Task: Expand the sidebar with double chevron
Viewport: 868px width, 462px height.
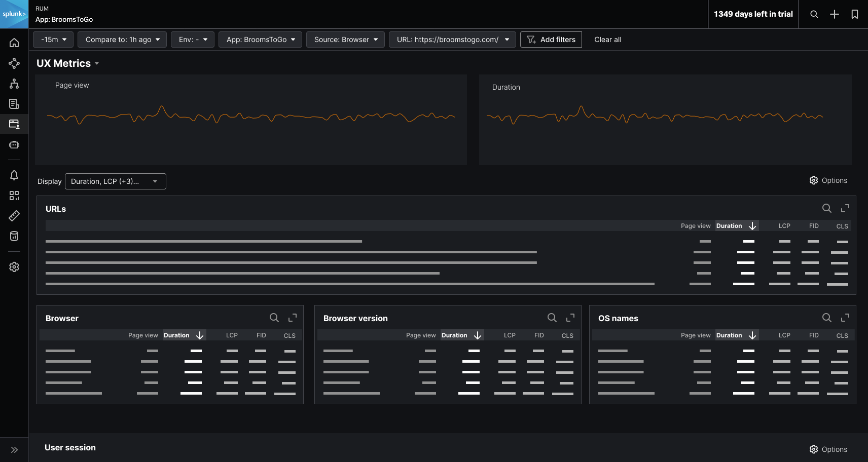Action: coord(14,450)
